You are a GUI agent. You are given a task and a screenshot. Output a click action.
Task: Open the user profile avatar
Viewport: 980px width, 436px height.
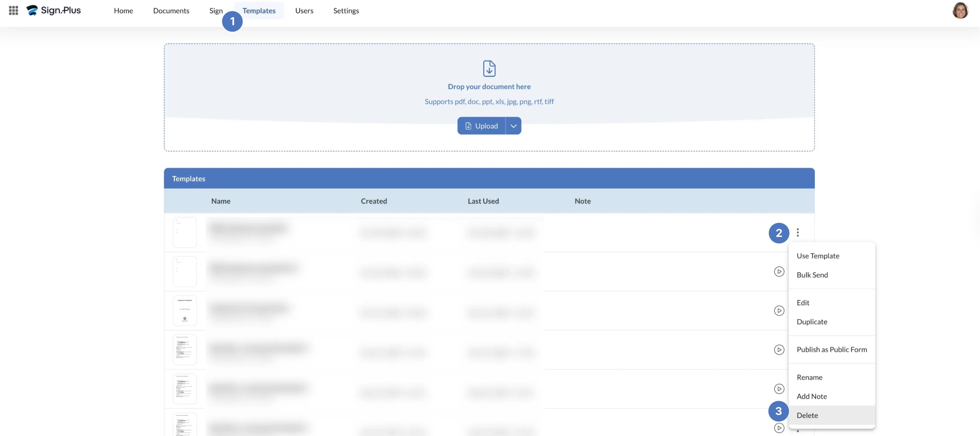(960, 11)
